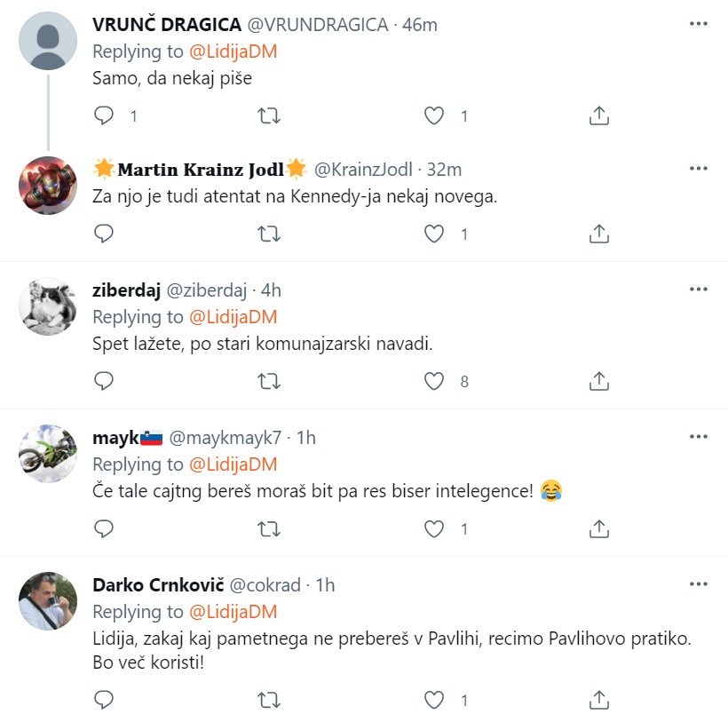Image resolution: width=728 pixels, height=722 pixels.
Task: Reply to VRUNČ DRAGICA's tweet
Action: (104, 115)
